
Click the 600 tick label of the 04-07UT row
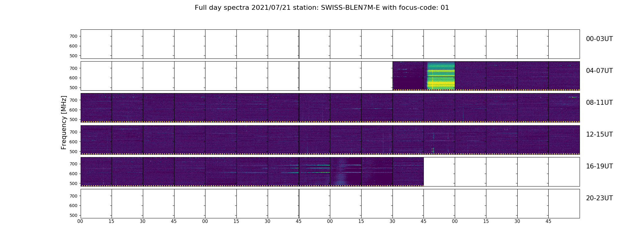coord(73,78)
